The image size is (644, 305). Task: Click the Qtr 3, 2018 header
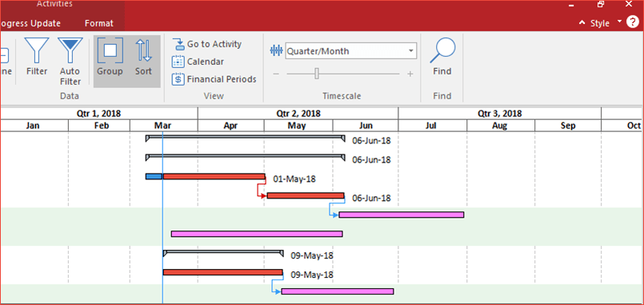tap(500, 114)
